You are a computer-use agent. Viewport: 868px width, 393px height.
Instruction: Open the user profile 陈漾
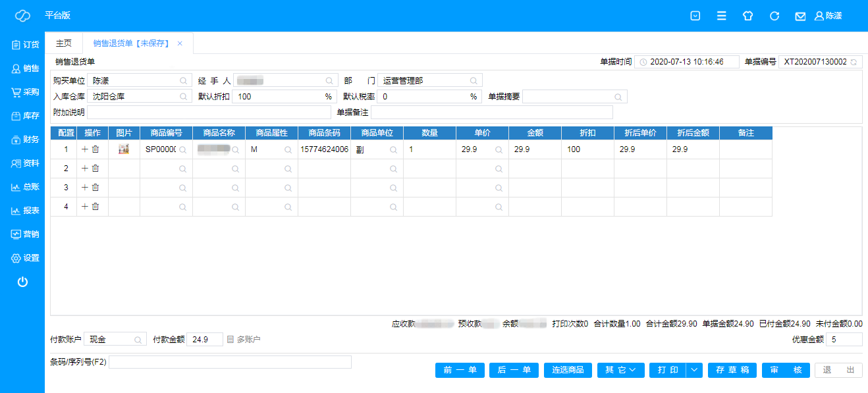[828, 16]
